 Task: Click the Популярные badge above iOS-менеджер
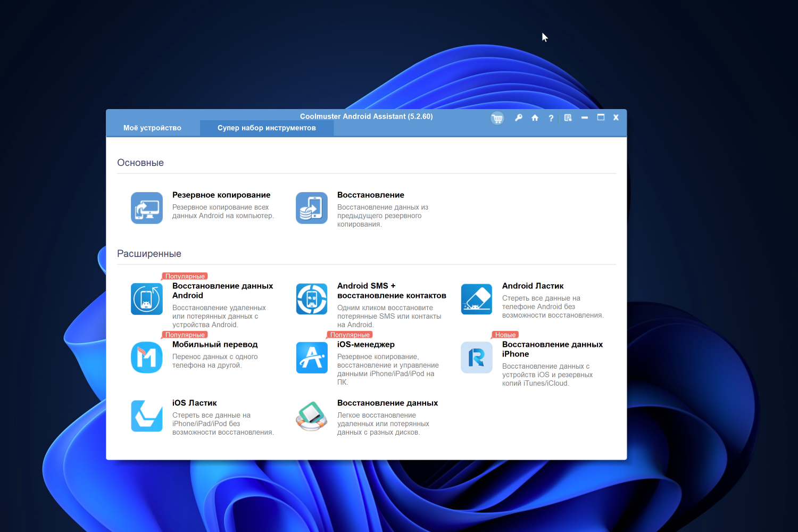pyautogui.click(x=350, y=335)
